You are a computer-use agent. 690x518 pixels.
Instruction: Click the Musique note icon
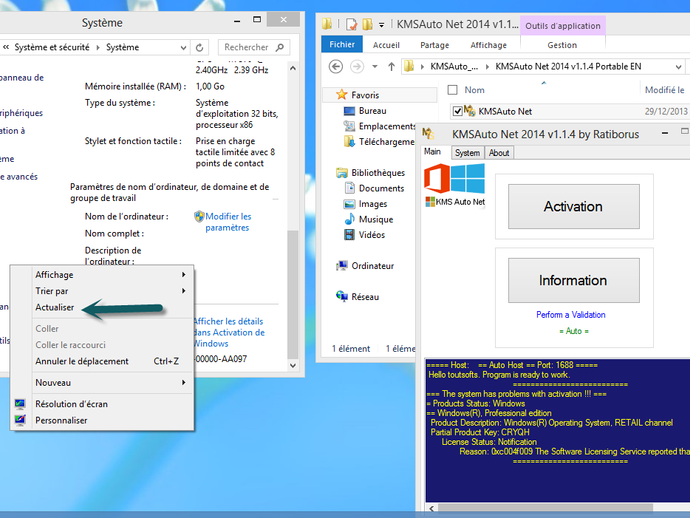pos(349,219)
